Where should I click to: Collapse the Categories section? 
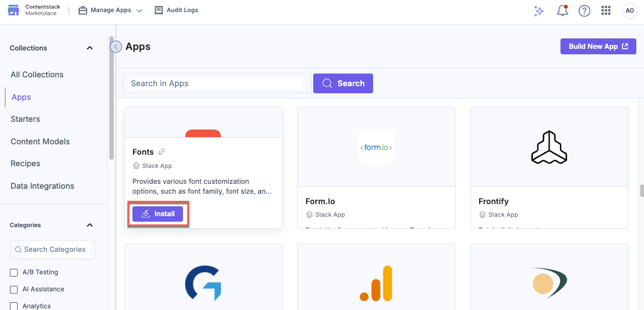90,225
